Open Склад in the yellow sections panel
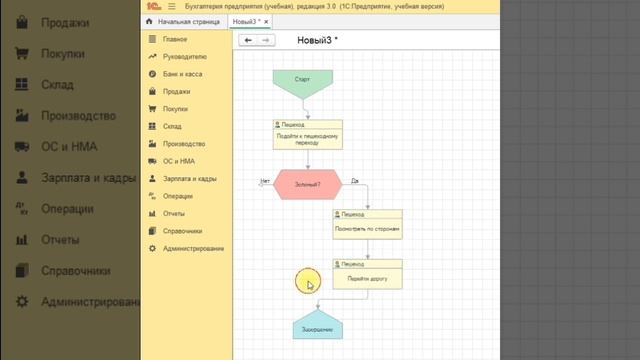 tap(172, 127)
